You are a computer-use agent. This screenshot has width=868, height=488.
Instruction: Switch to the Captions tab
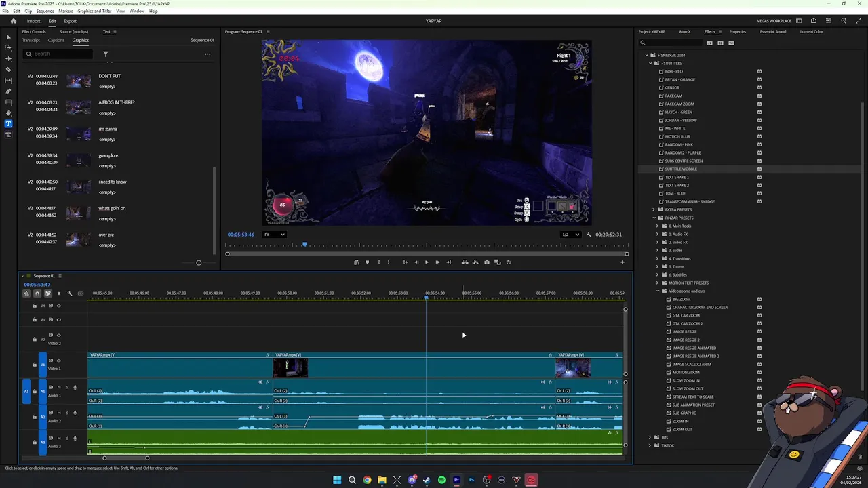click(56, 40)
